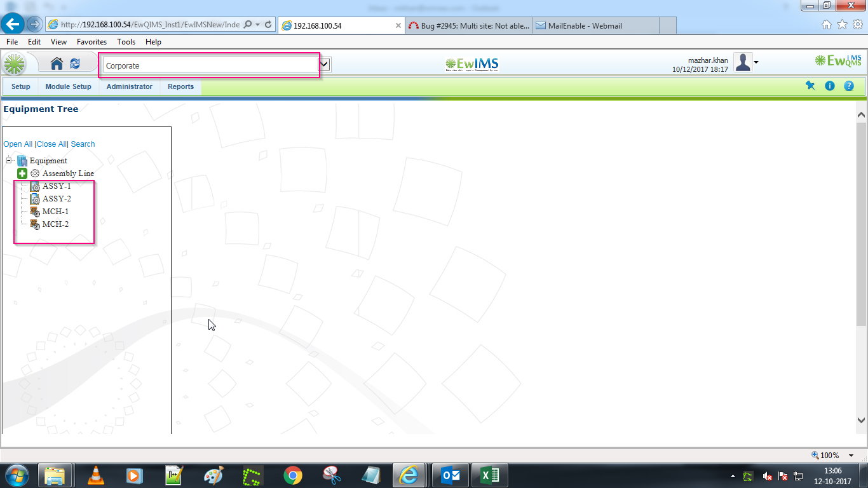The width and height of the screenshot is (868, 488).
Task: Open the address bar history dropdown arrow
Action: coord(258,25)
